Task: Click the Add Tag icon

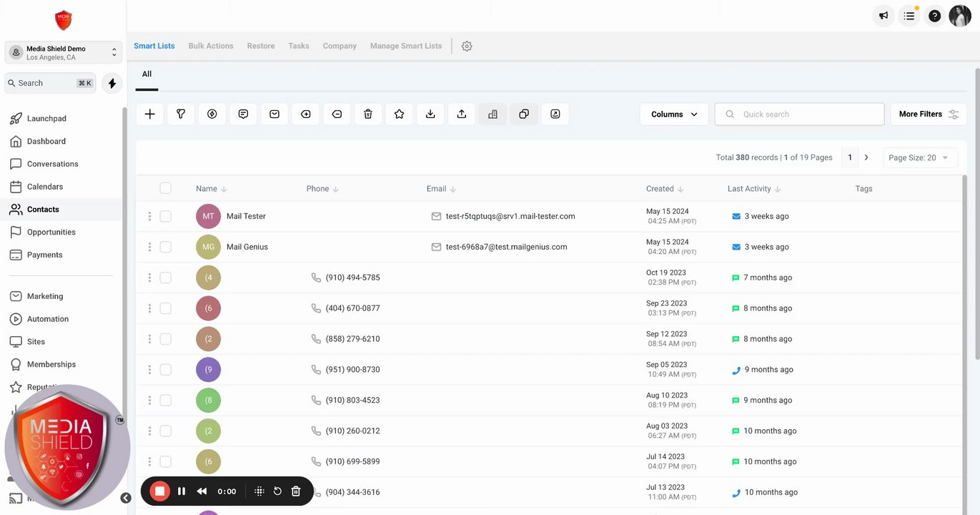Action: tap(306, 114)
